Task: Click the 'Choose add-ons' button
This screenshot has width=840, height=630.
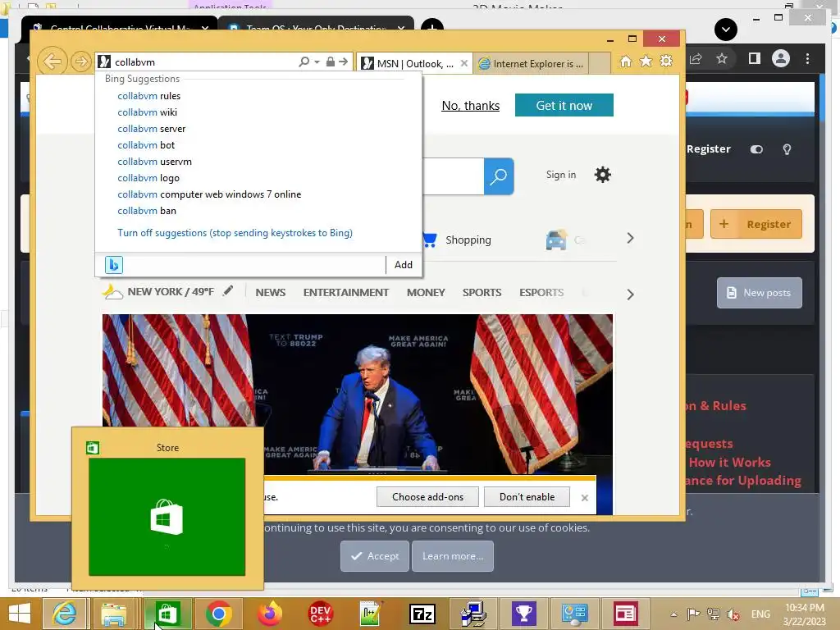Action: [427, 496]
